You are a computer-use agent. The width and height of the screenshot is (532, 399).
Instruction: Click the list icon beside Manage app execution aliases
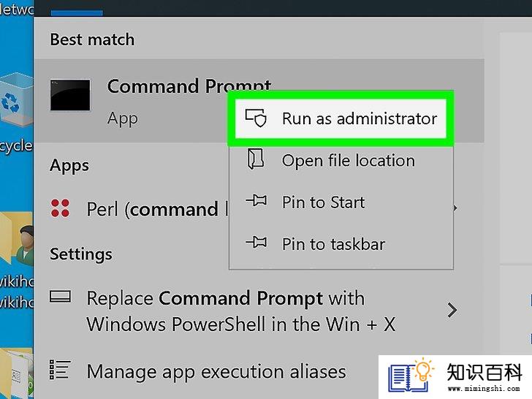[60, 370]
